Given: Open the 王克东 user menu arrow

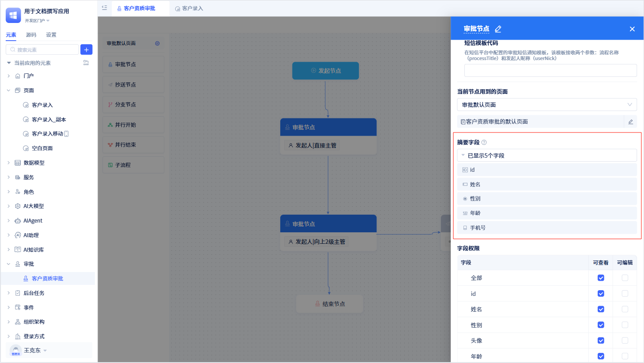Looking at the screenshot, I should (45, 351).
